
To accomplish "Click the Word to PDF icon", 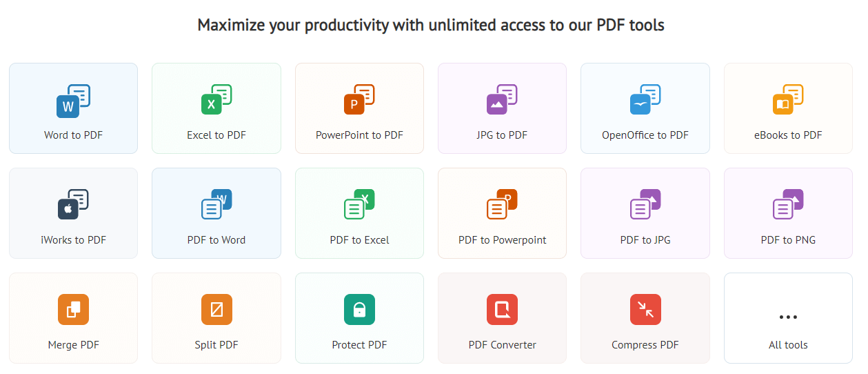I will pyautogui.click(x=73, y=101).
